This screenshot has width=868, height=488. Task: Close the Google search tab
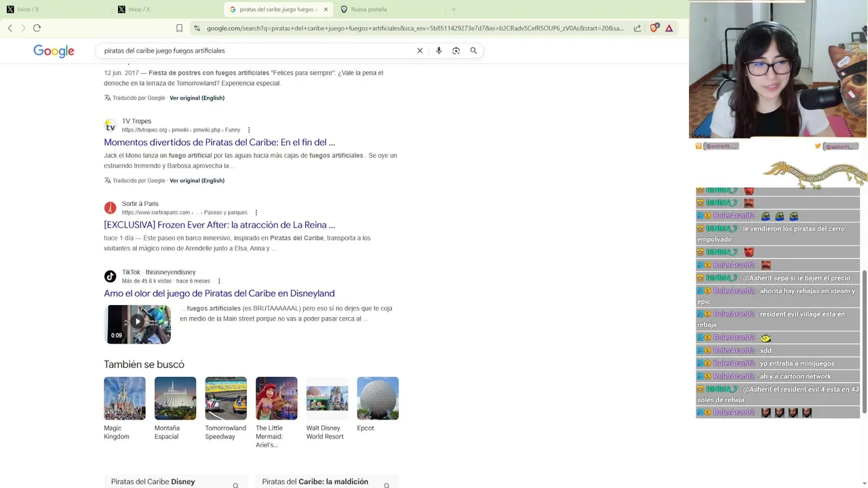point(325,9)
